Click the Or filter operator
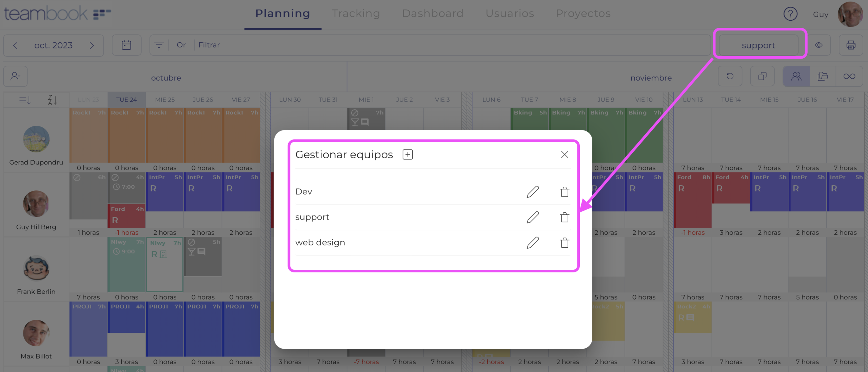The width and height of the screenshot is (868, 372). click(181, 45)
